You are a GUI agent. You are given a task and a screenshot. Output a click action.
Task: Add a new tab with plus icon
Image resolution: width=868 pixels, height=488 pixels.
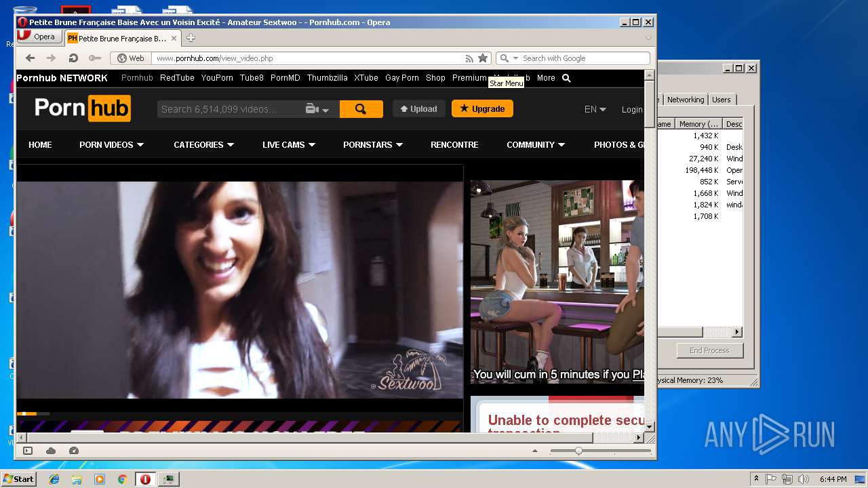[191, 38]
